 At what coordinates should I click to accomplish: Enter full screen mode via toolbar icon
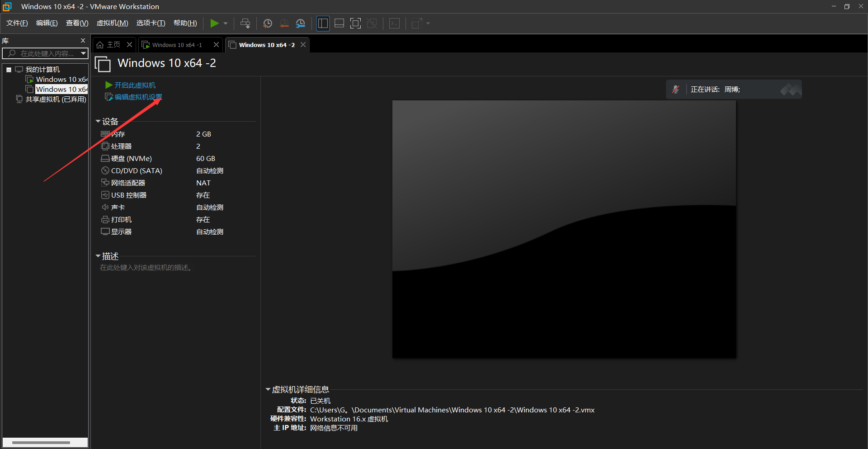pyautogui.click(x=356, y=24)
